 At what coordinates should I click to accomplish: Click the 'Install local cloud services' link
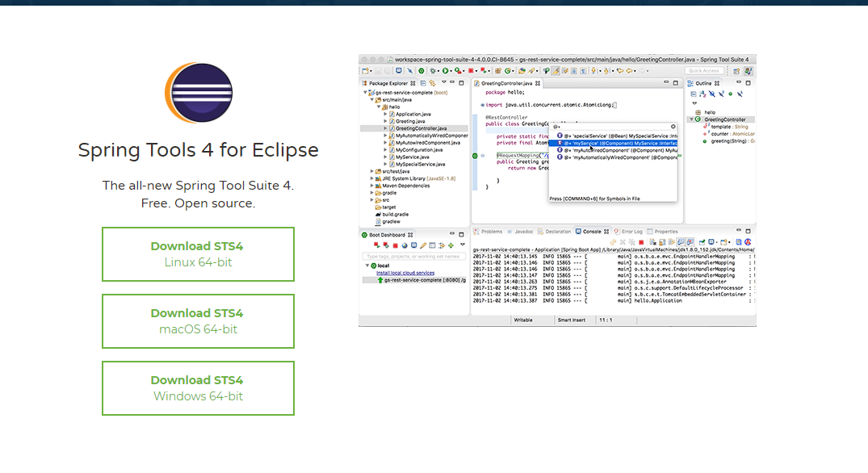405,273
